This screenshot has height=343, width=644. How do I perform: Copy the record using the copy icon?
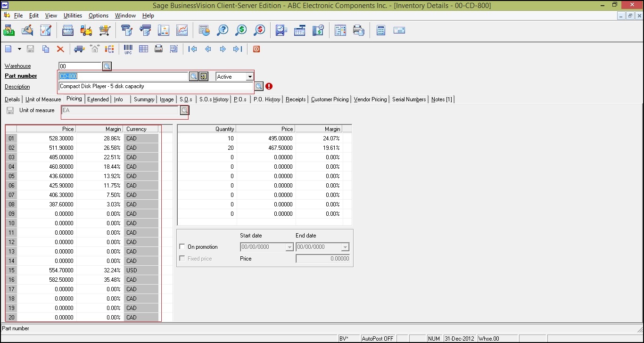pyautogui.click(x=46, y=49)
